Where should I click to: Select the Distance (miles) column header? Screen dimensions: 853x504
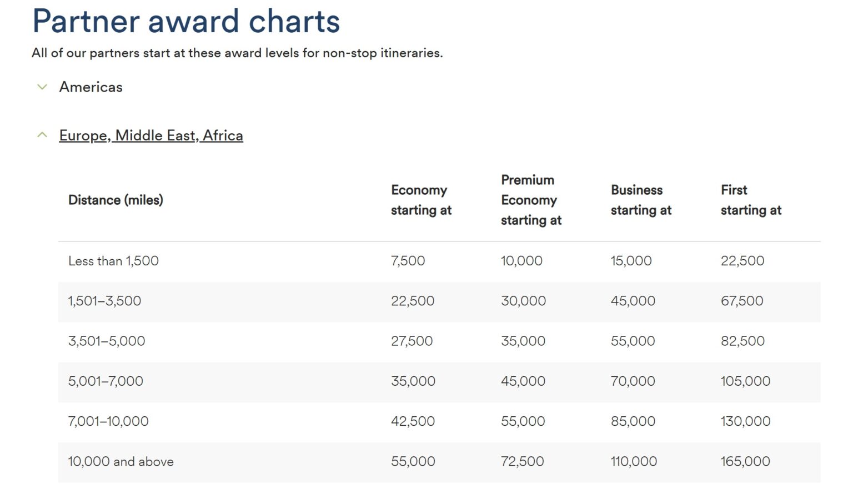pos(116,200)
